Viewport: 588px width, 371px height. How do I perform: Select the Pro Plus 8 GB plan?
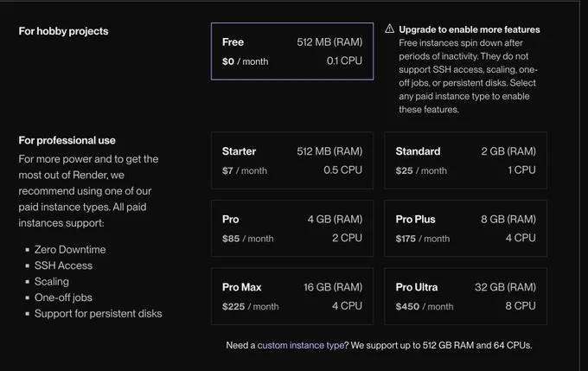tap(466, 228)
